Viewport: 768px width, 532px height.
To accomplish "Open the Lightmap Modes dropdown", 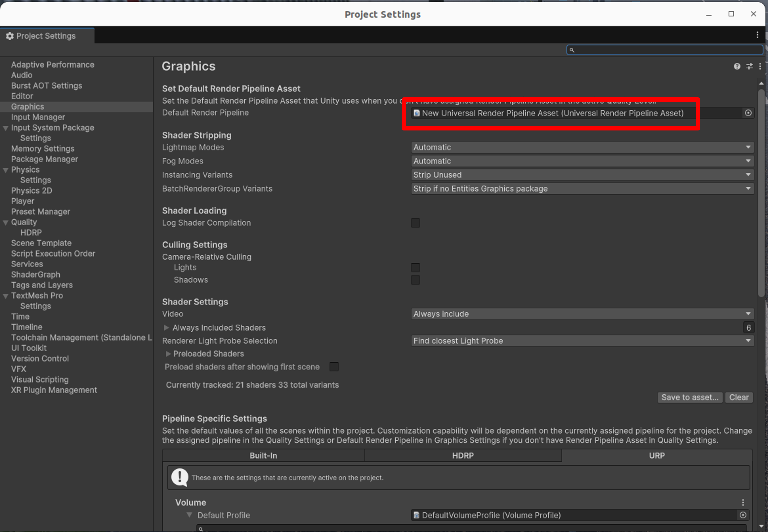I will 582,147.
